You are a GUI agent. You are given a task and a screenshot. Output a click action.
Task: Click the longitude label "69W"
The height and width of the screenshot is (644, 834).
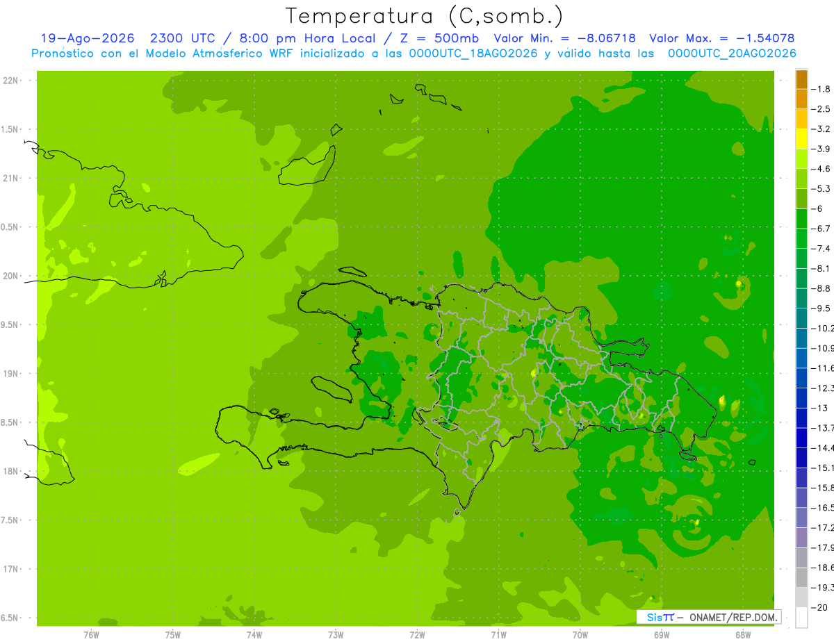click(x=662, y=635)
